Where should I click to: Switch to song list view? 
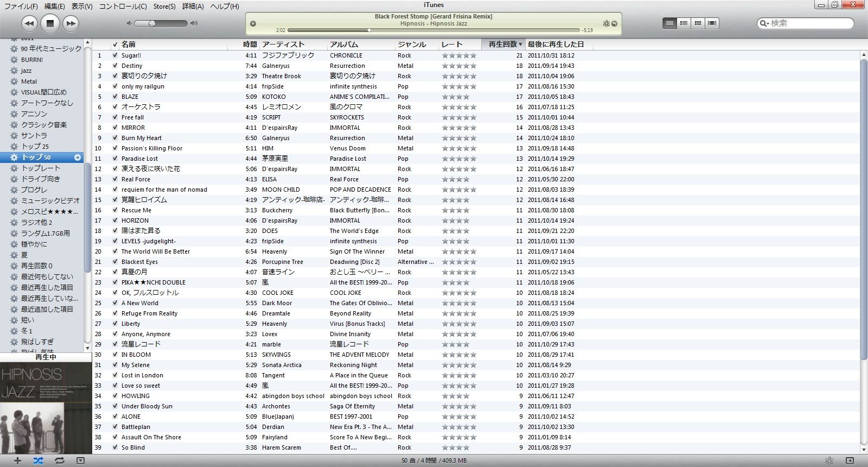tap(670, 23)
